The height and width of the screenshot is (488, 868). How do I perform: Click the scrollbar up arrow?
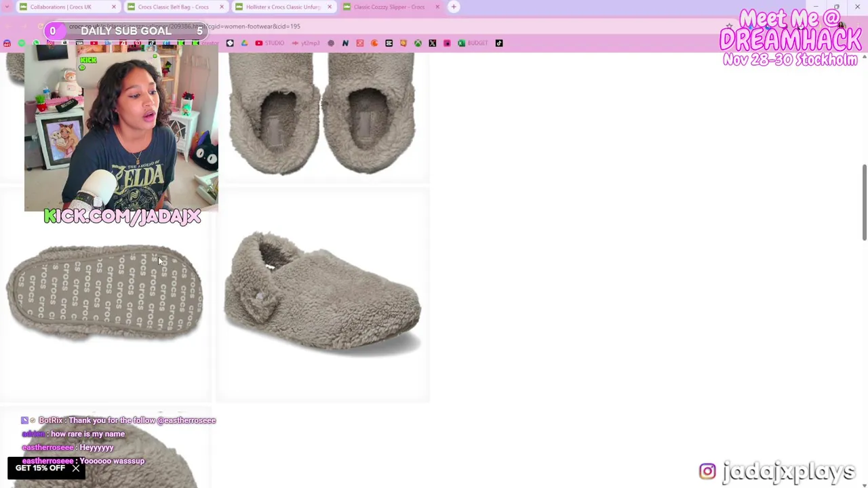864,58
